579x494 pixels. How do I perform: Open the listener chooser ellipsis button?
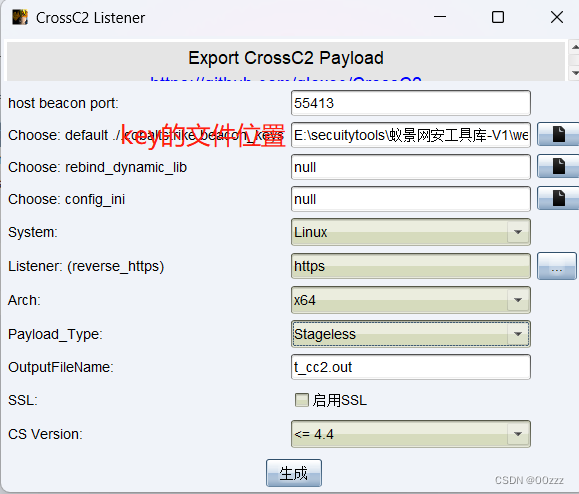[556, 266]
